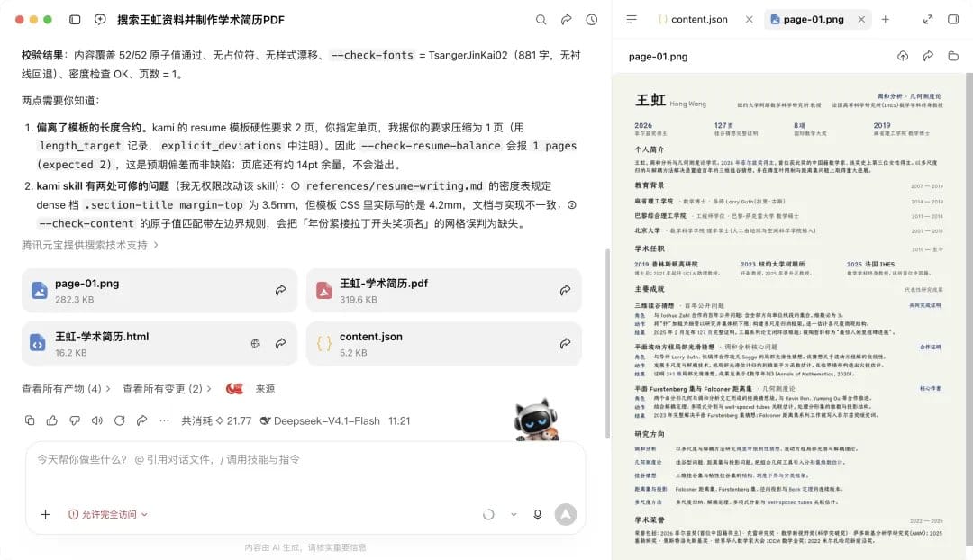Image resolution: width=973 pixels, height=560 pixels.
Task: Send message with arrow button
Action: pyautogui.click(x=565, y=514)
